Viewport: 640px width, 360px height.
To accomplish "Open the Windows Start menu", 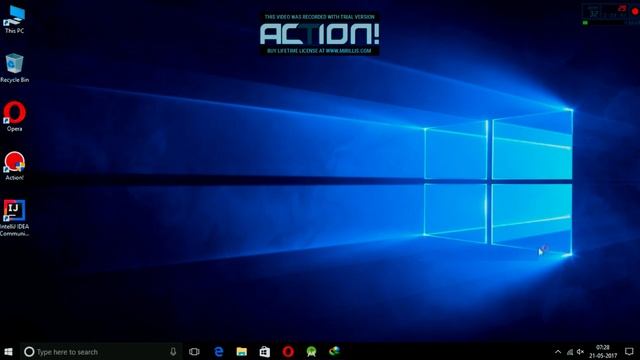I will coord(9,352).
